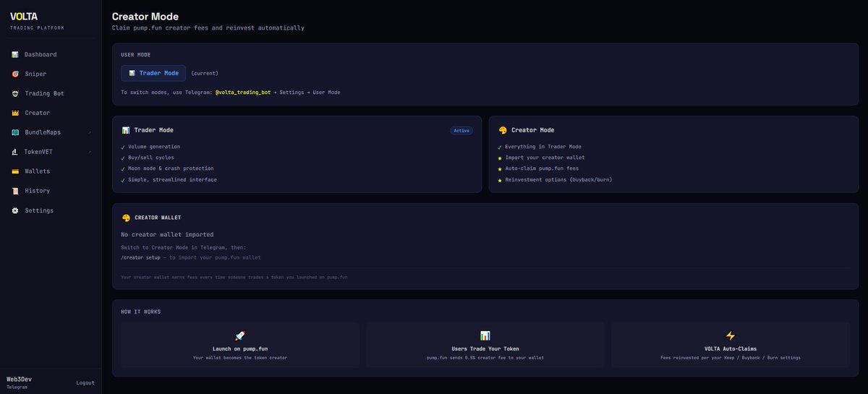The image size is (868, 394).
Task: Expand the TokenVET submenu chevron
Action: tap(89, 153)
